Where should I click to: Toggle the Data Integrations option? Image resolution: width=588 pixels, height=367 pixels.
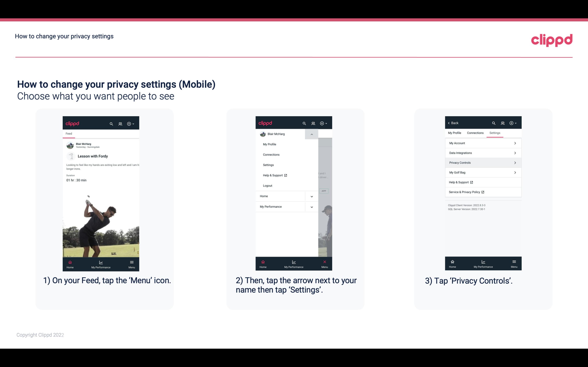483,153
